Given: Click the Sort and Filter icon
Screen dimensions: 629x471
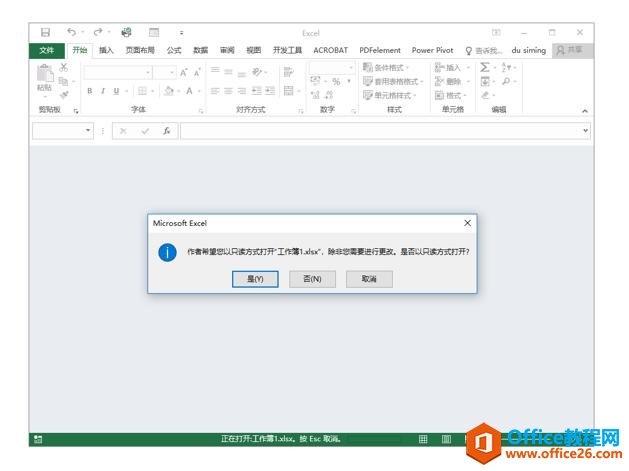Looking at the screenshot, I should 506,67.
